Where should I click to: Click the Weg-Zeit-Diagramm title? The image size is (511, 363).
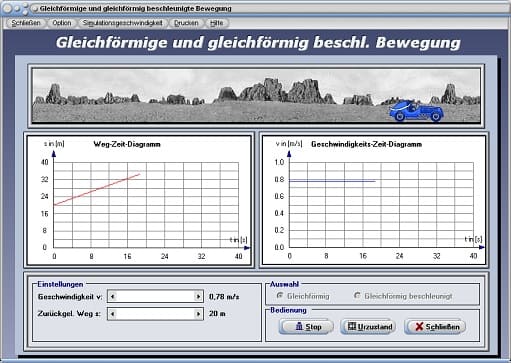pyautogui.click(x=127, y=144)
